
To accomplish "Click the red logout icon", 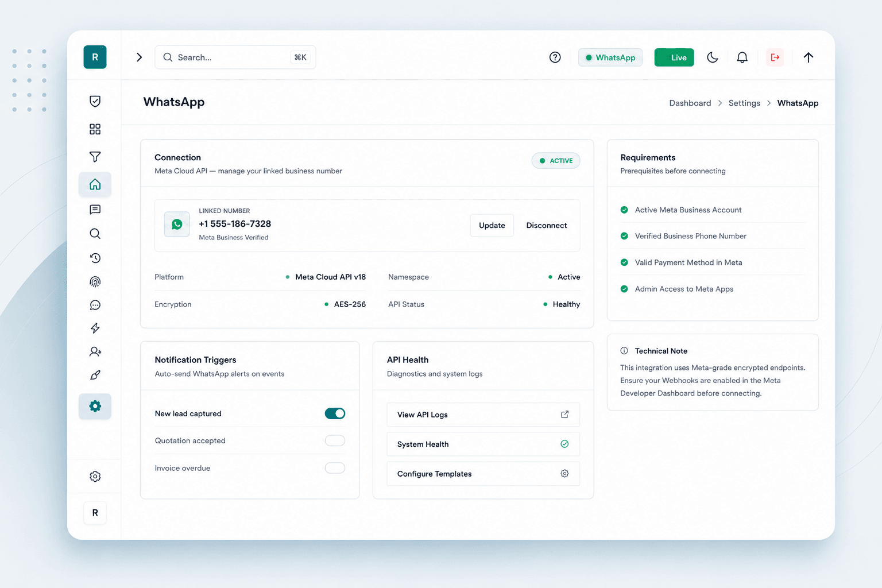I will (x=775, y=57).
